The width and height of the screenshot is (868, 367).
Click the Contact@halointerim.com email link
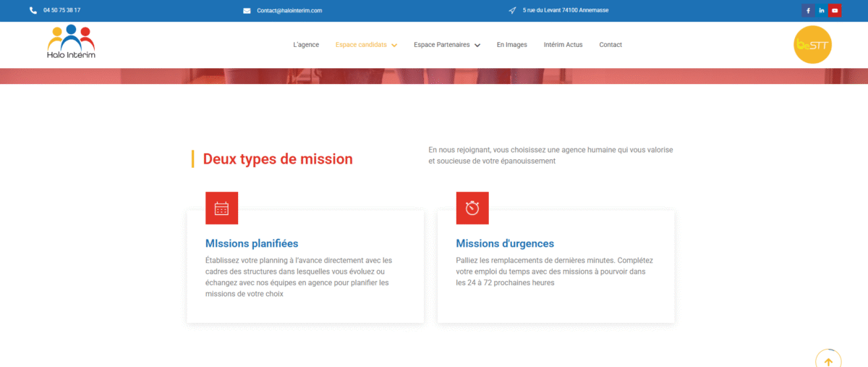pos(289,11)
